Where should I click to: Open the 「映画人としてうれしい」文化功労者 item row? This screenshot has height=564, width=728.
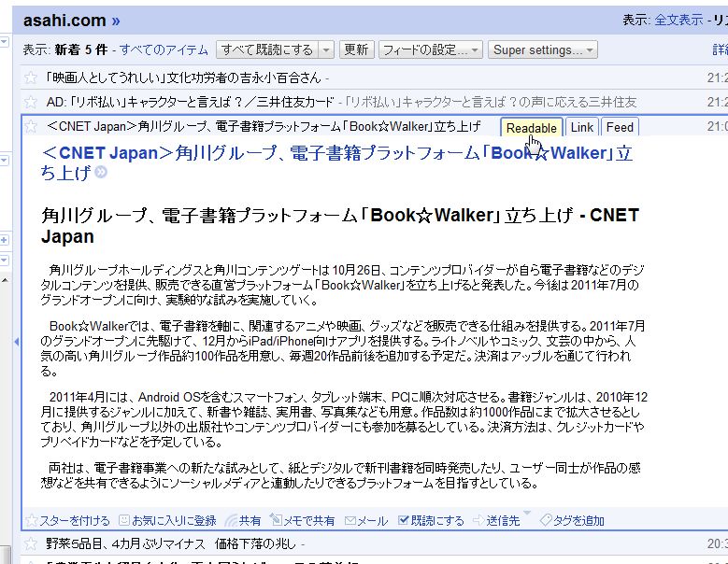[374, 78]
